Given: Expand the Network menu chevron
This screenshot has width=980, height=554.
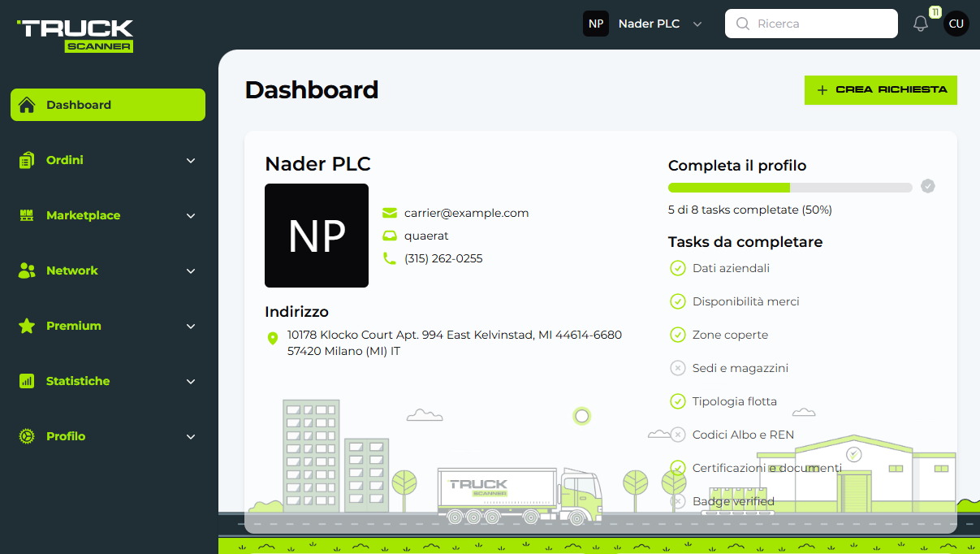Looking at the screenshot, I should click(x=191, y=271).
